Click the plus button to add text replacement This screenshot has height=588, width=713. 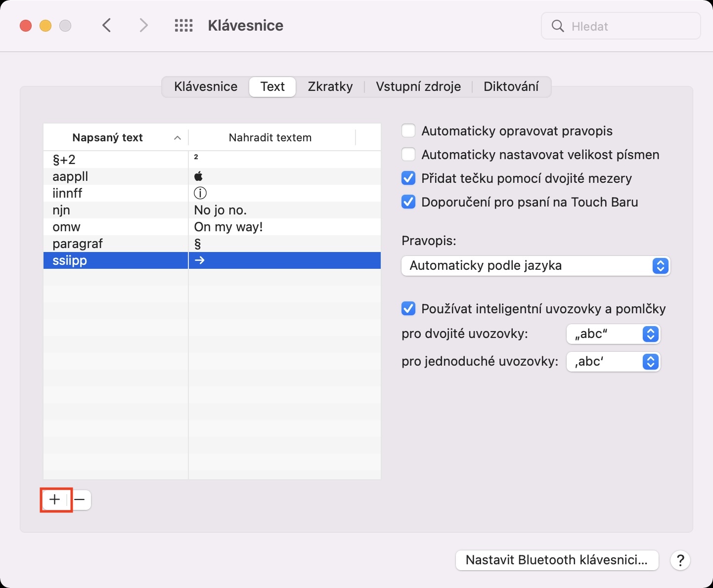(55, 500)
